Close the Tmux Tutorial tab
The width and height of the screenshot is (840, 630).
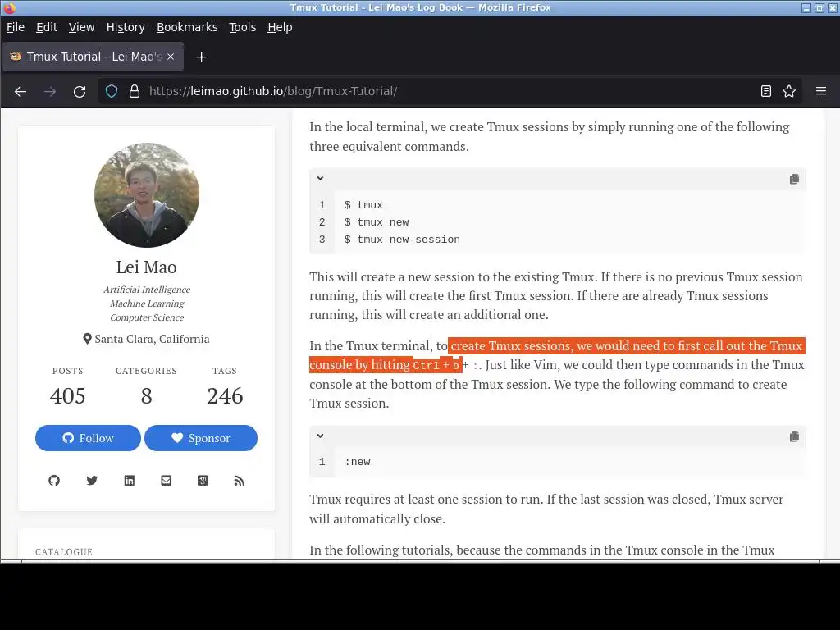(171, 57)
